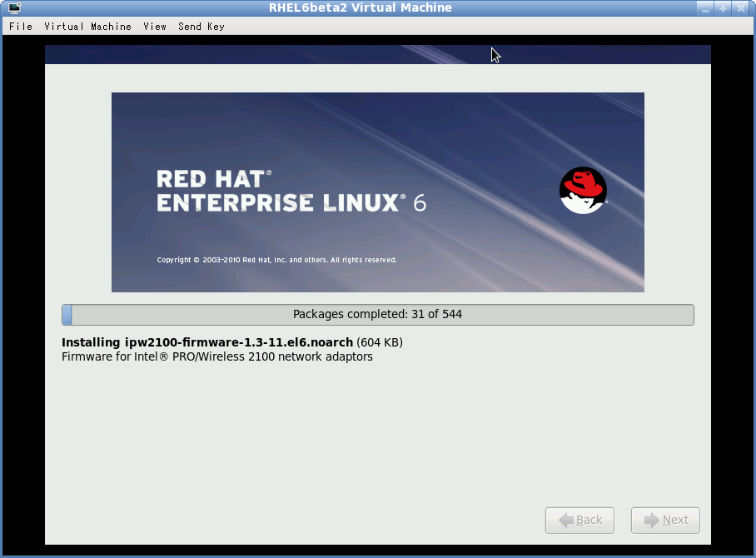
Task: Click the package installation progress bar
Action: (378, 315)
